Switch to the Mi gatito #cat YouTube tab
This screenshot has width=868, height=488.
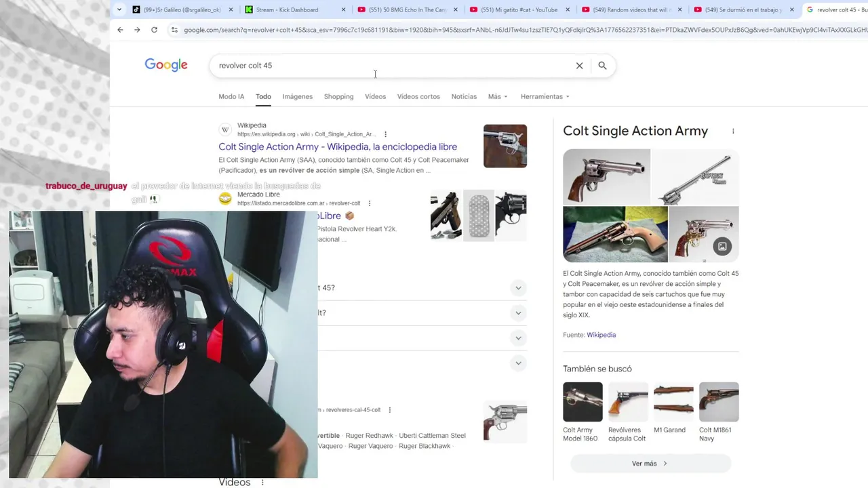pyautogui.click(x=519, y=9)
